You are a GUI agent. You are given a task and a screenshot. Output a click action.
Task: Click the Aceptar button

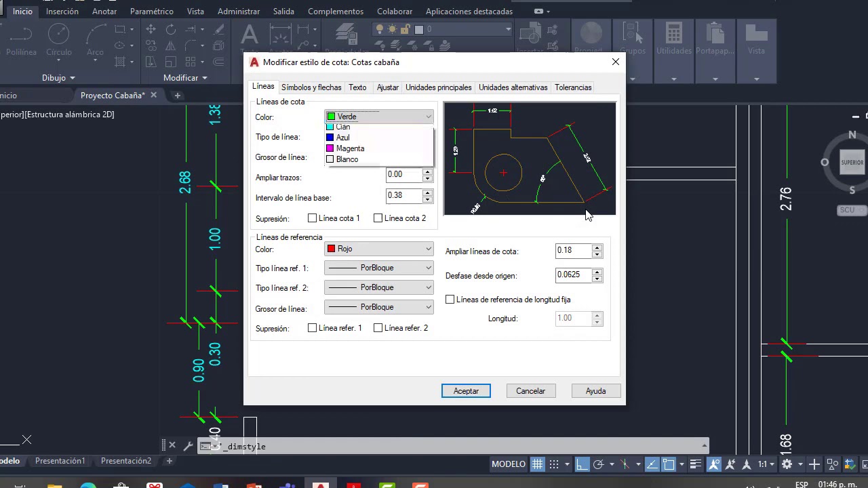[466, 391]
